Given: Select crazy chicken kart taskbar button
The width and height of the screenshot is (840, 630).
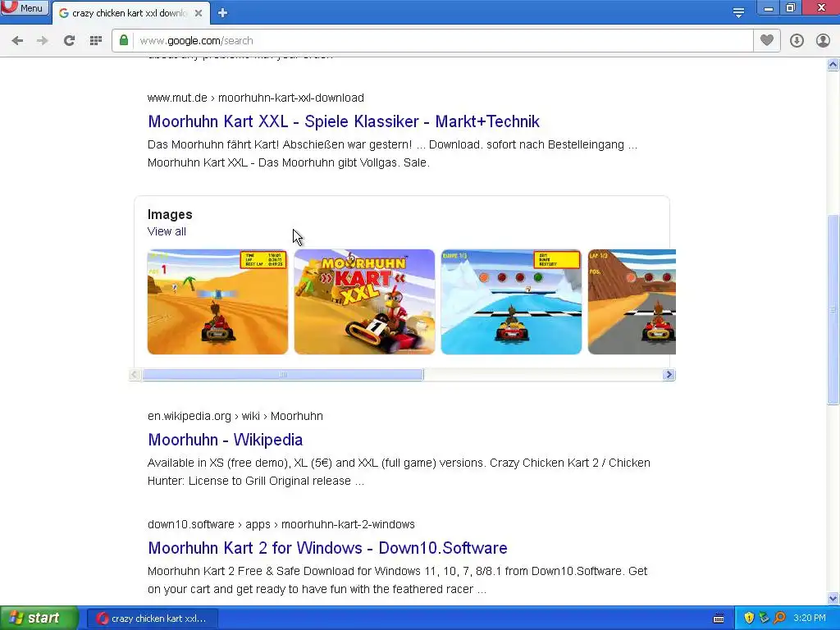Looking at the screenshot, I should click(x=152, y=619).
